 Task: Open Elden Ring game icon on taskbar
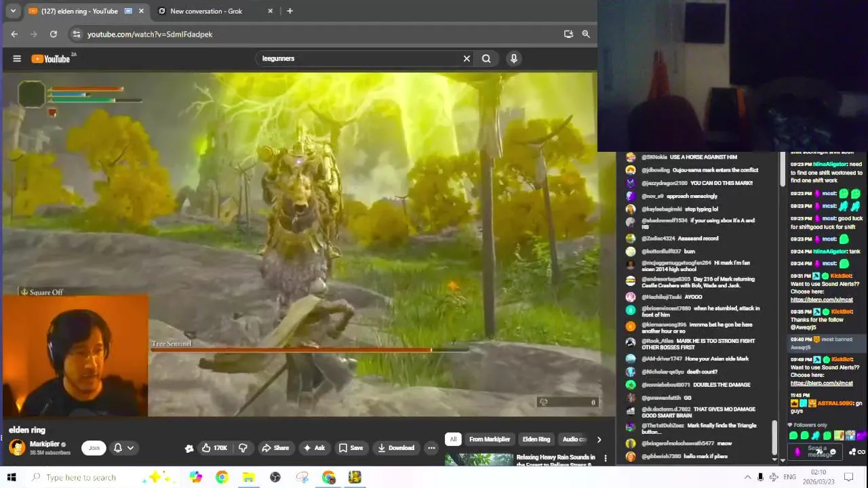[x=355, y=477]
